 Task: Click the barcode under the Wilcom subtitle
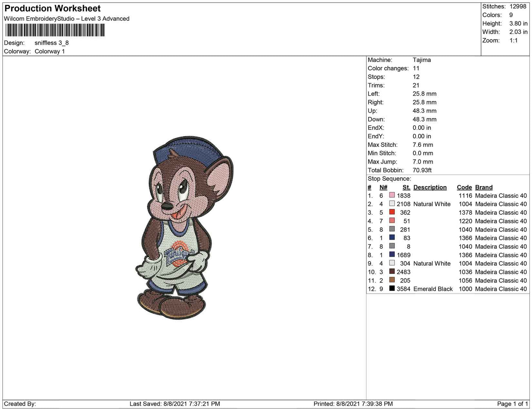point(55,30)
